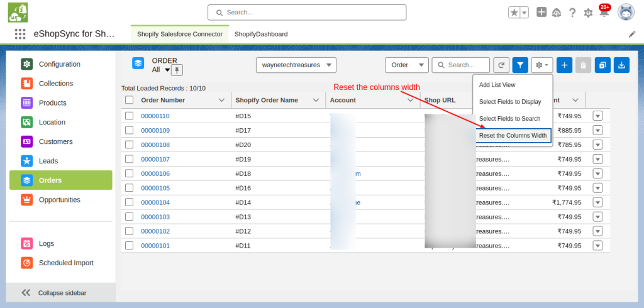This screenshot has height=308, width=644.
Task: Expand the waynetechtreasures store dropdown
Action: pyautogui.click(x=296, y=65)
